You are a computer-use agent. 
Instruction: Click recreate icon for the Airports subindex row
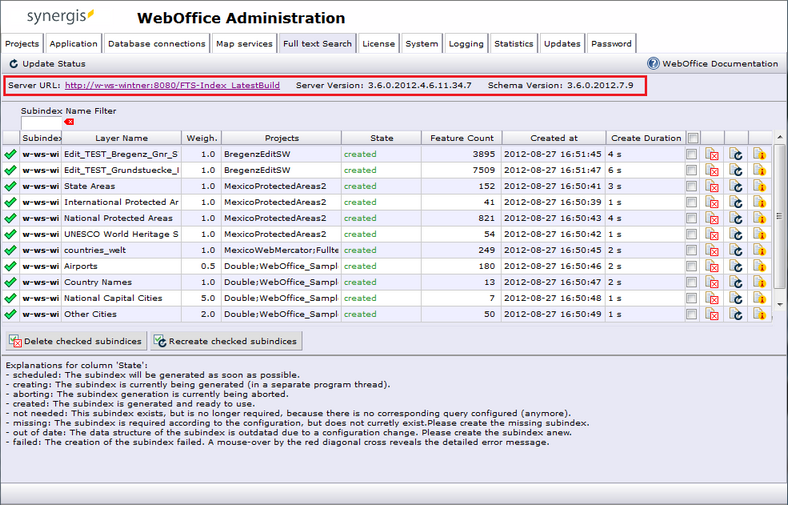735,266
